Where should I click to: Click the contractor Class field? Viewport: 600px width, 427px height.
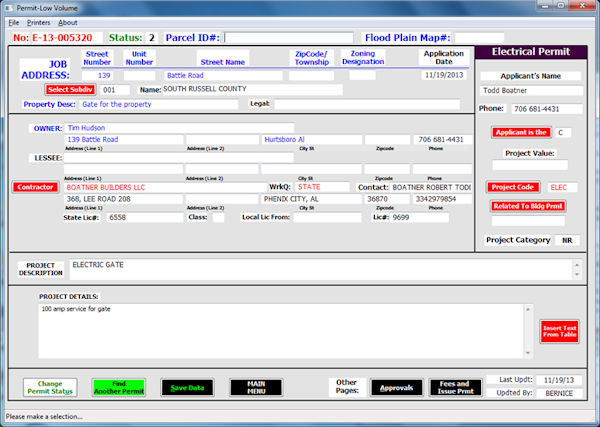(x=218, y=217)
